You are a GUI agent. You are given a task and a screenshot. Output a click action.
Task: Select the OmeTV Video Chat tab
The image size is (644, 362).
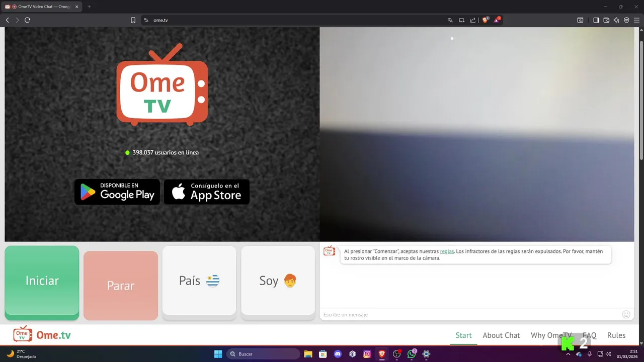41,7
